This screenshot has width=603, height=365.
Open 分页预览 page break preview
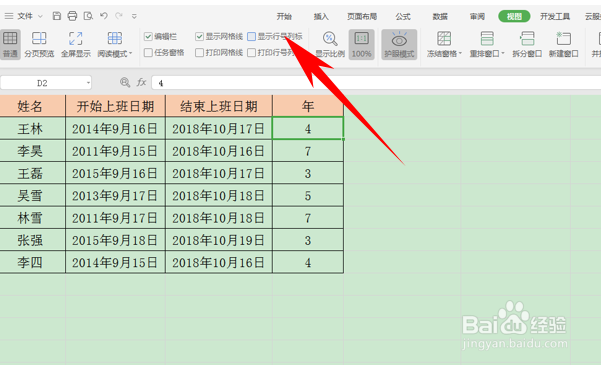point(39,45)
